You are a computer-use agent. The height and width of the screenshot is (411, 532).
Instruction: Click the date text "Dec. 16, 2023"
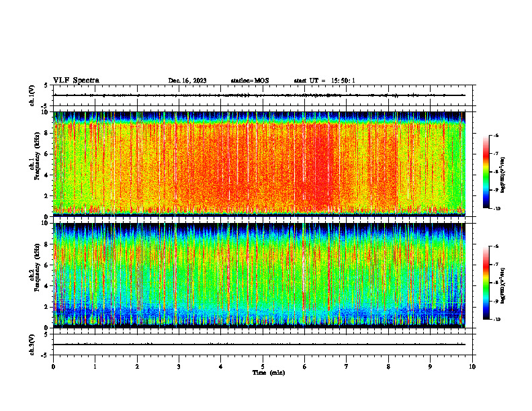coord(187,81)
